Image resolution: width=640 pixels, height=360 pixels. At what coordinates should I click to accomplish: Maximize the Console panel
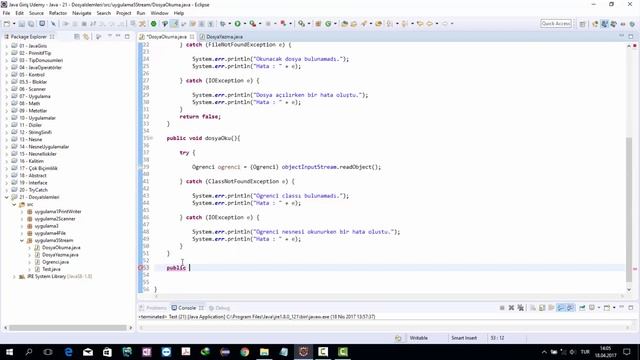coord(631,307)
